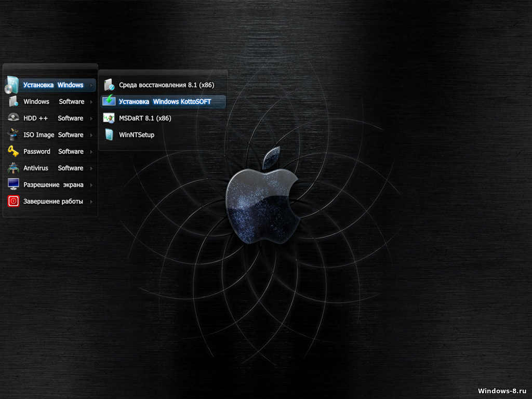The width and height of the screenshot is (532, 399).
Task: Click the MSDaRT 8.1 diagnostics icon
Action: pyautogui.click(x=109, y=118)
